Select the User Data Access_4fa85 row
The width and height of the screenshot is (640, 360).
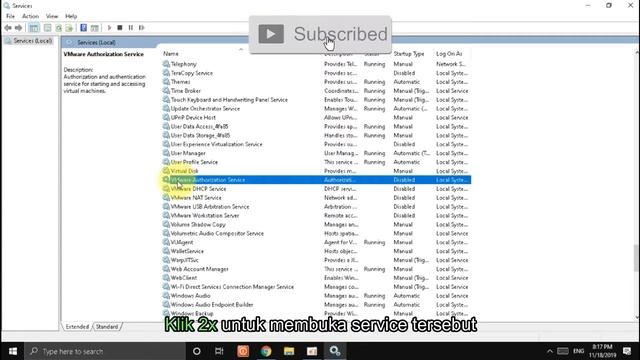(x=316, y=127)
